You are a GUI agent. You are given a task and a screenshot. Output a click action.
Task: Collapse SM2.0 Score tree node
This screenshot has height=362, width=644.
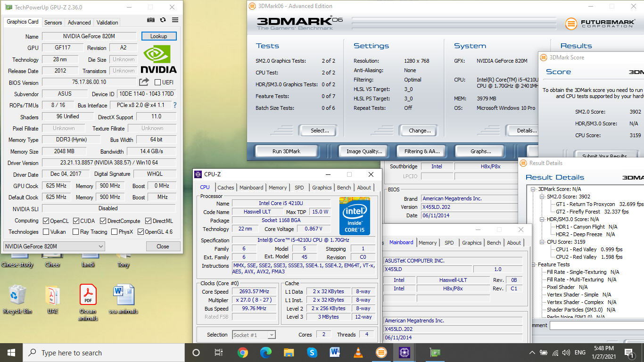click(x=542, y=197)
